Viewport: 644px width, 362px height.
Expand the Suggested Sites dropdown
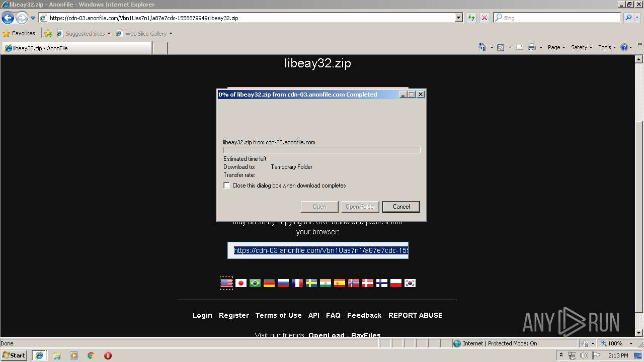109,34
